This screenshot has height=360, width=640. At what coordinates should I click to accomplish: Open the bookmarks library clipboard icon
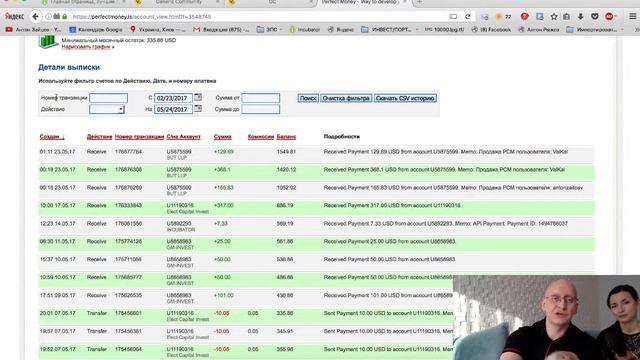click(x=567, y=17)
